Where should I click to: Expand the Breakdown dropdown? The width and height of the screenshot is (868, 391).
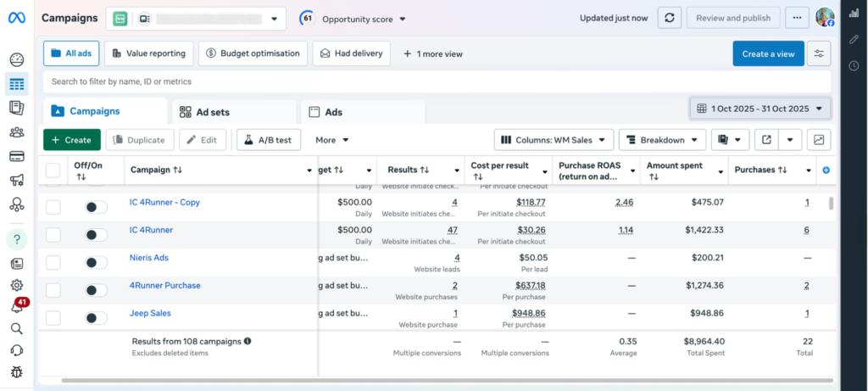(x=662, y=140)
